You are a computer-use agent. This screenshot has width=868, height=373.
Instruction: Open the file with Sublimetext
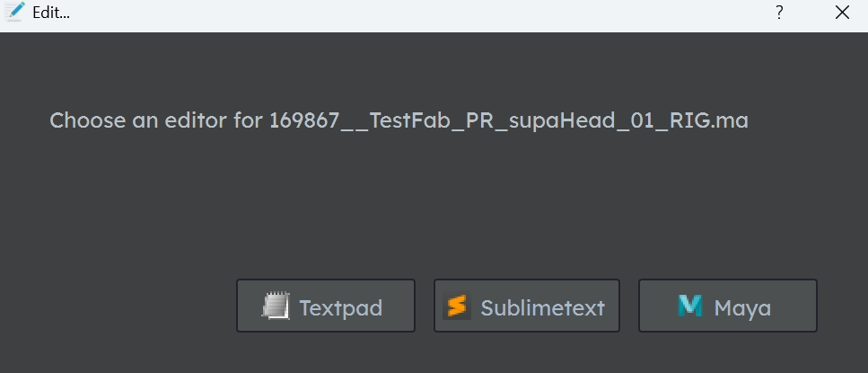coord(526,306)
